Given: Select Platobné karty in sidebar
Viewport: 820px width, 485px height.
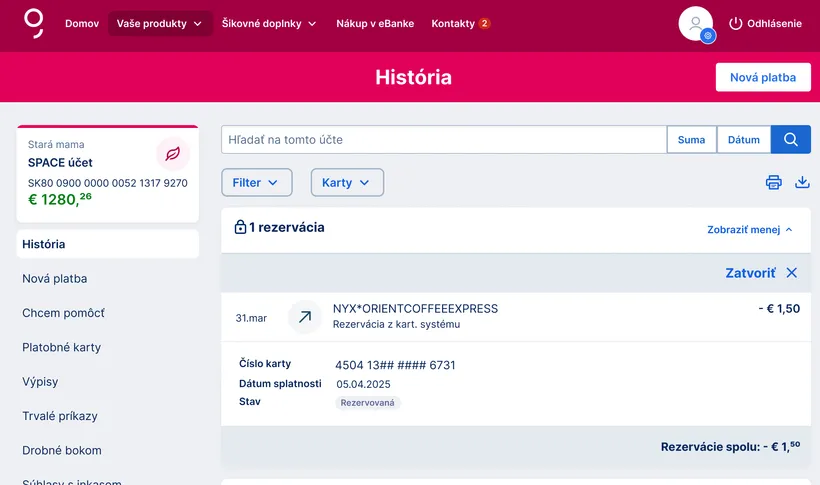Looking at the screenshot, I should pos(62,347).
